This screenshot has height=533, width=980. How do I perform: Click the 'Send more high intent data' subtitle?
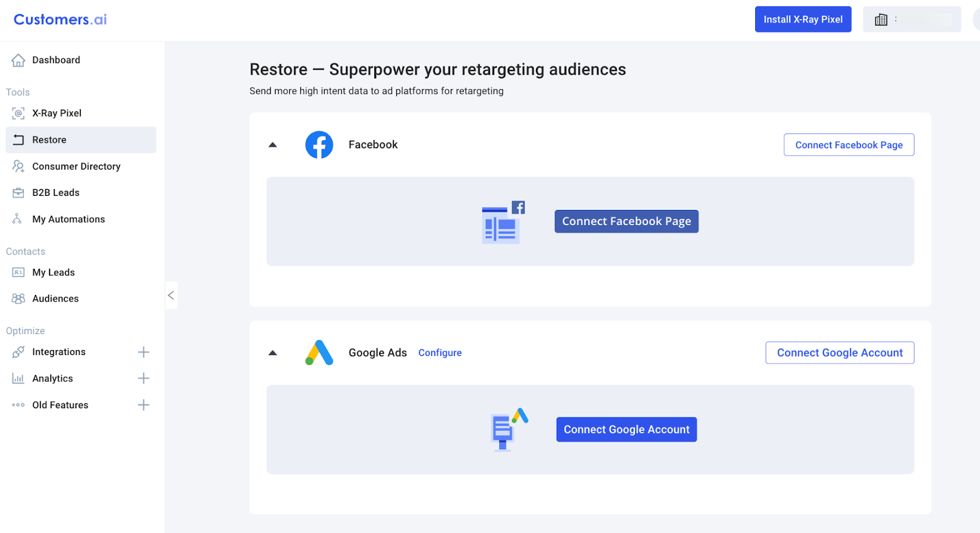[x=376, y=91]
